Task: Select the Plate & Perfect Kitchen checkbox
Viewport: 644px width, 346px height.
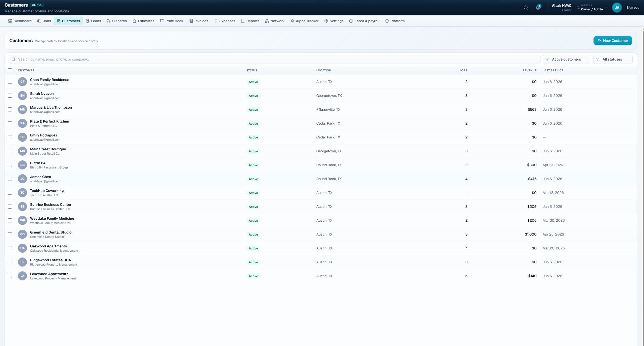Action: pos(10,123)
